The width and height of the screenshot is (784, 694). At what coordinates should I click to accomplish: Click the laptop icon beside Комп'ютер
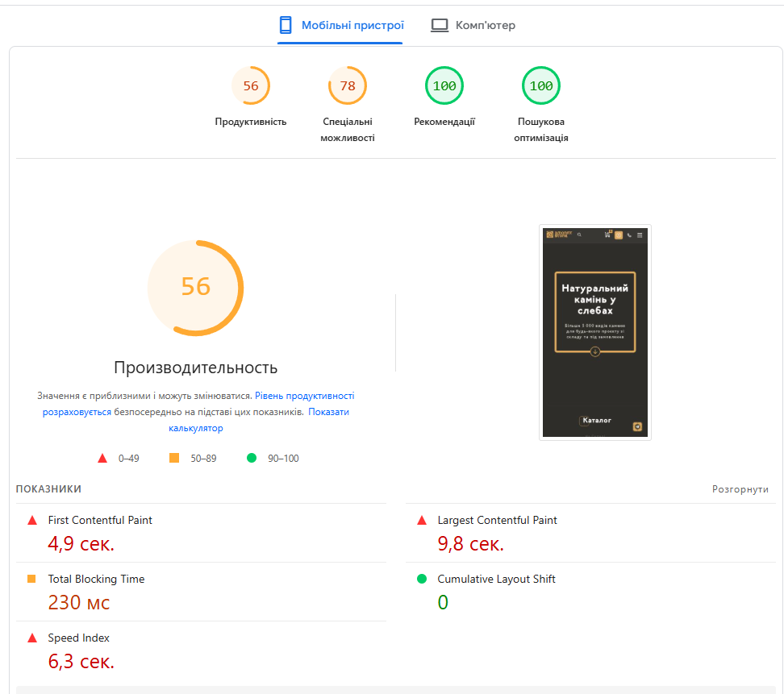[440, 25]
